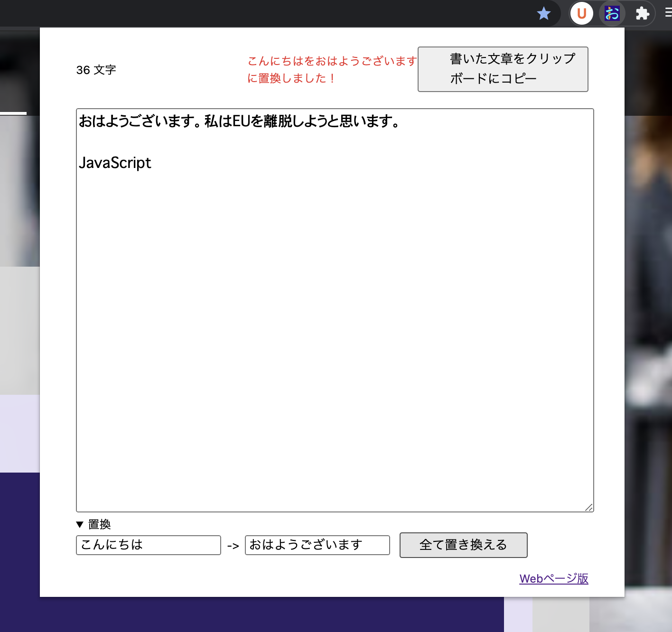Image resolution: width=672 pixels, height=632 pixels.
Task: Open the お writing extension icon
Action: (612, 13)
